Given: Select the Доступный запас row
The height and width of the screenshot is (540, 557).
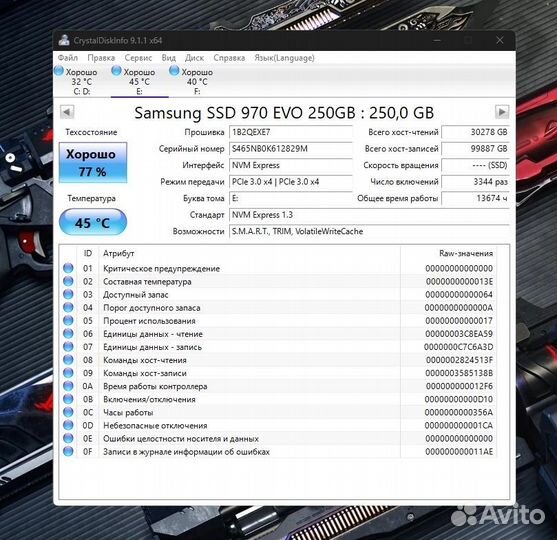Looking at the screenshot, I should point(278,295).
